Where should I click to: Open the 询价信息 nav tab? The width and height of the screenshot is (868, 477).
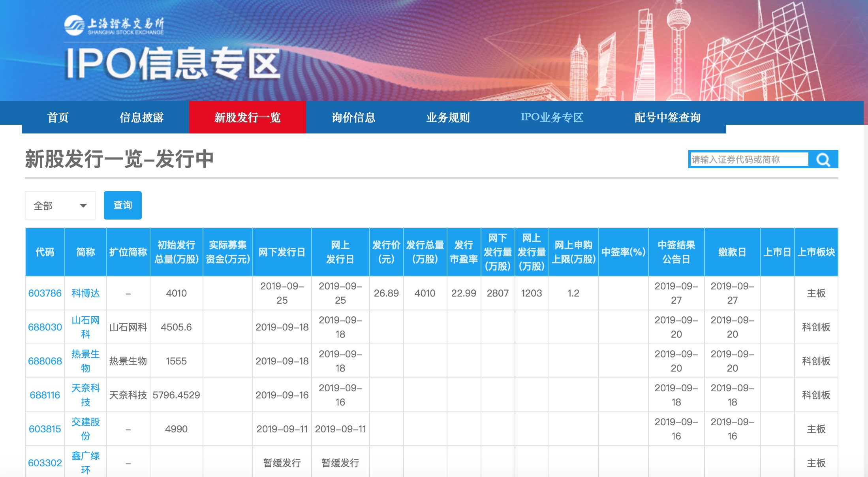[x=353, y=117]
